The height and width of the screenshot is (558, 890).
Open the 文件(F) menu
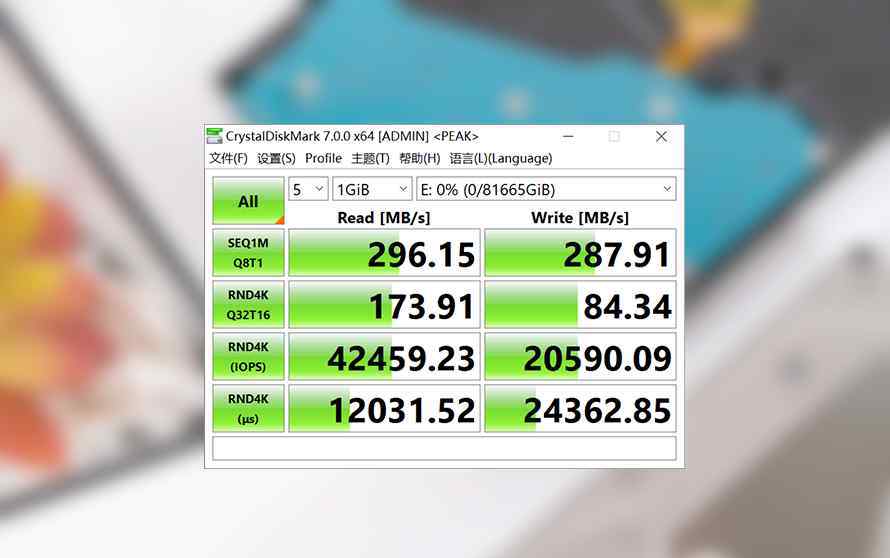pyautogui.click(x=228, y=158)
